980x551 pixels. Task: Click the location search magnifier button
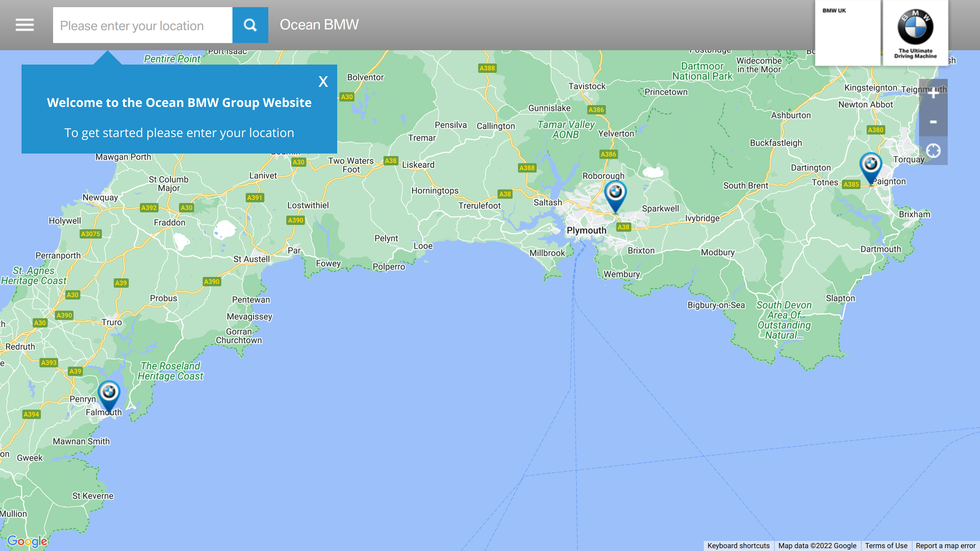coord(250,25)
